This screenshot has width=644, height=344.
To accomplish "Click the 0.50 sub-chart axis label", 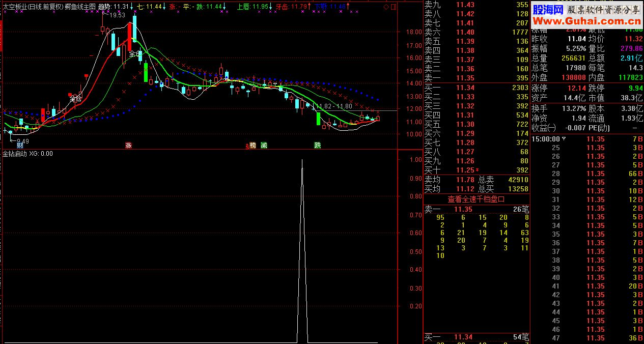I will [415, 251].
